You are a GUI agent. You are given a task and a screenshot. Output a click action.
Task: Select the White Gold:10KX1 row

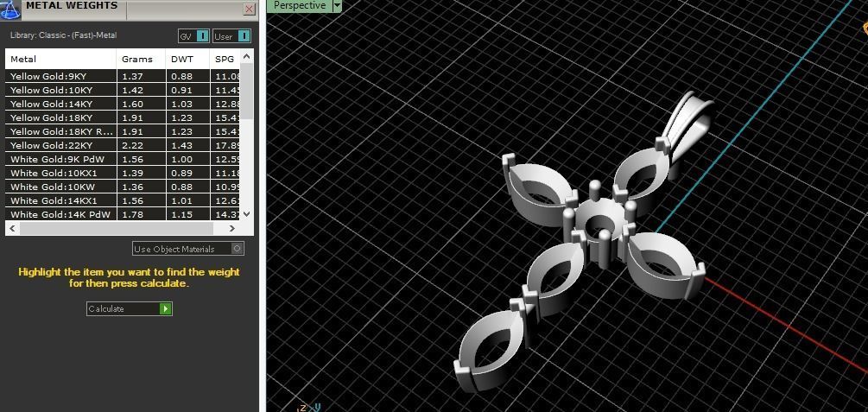point(123,173)
